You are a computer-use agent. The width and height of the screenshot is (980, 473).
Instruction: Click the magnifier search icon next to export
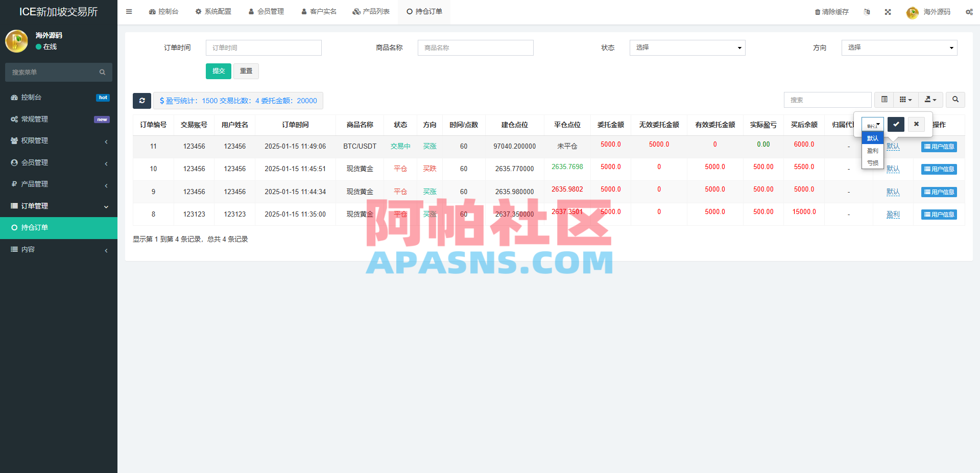(954, 100)
